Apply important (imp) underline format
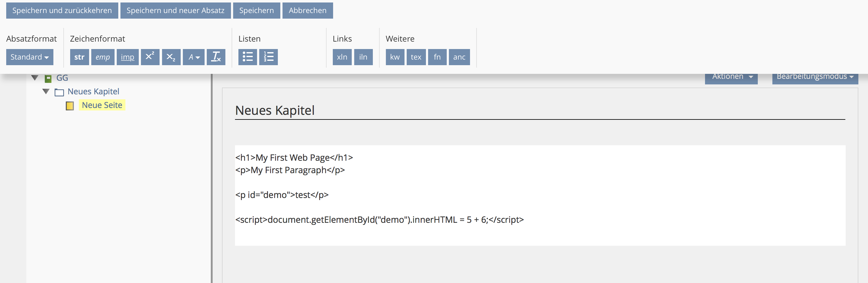Viewport: 868px width, 283px height. point(127,57)
